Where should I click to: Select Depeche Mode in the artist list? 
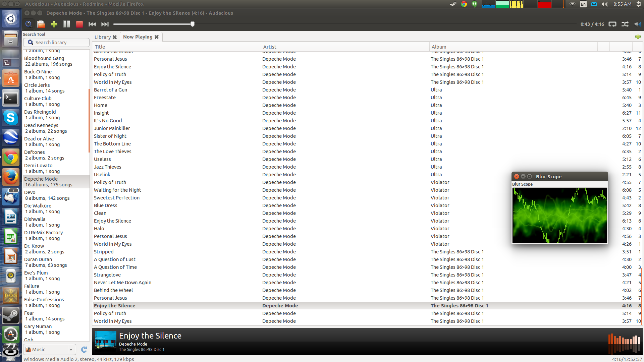[x=56, y=182]
